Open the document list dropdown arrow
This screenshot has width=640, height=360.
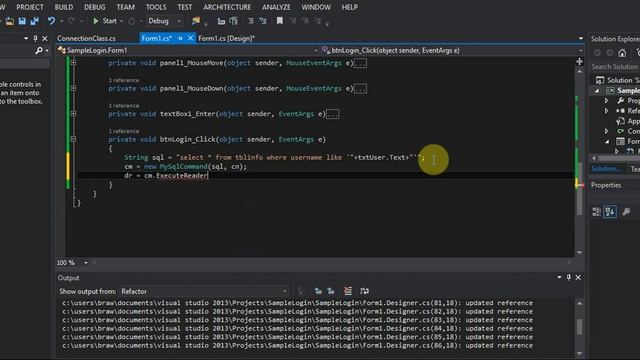click(x=581, y=38)
